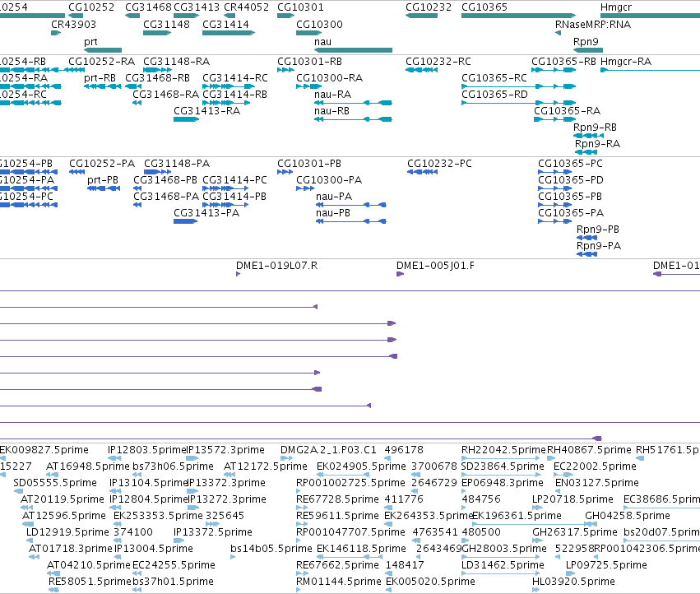Select transcript Rpn9-RA
Image resolution: width=700 pixels, height=594 pixels.
point(586,152)
